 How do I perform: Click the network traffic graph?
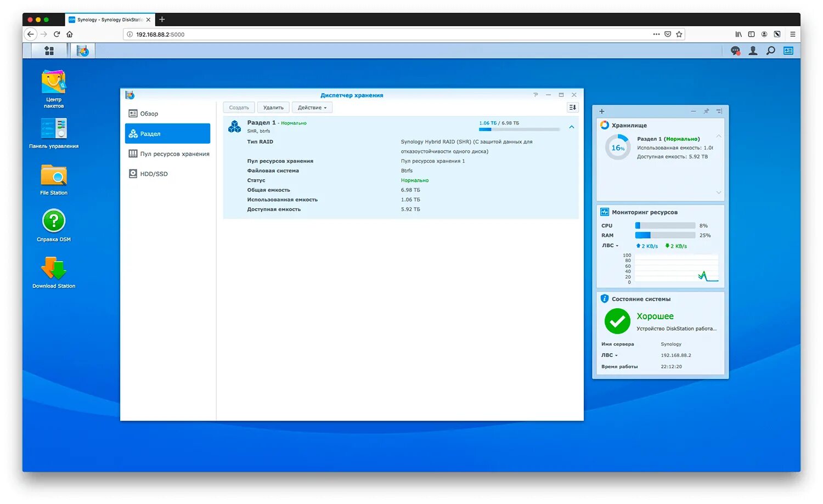(676, 269)
